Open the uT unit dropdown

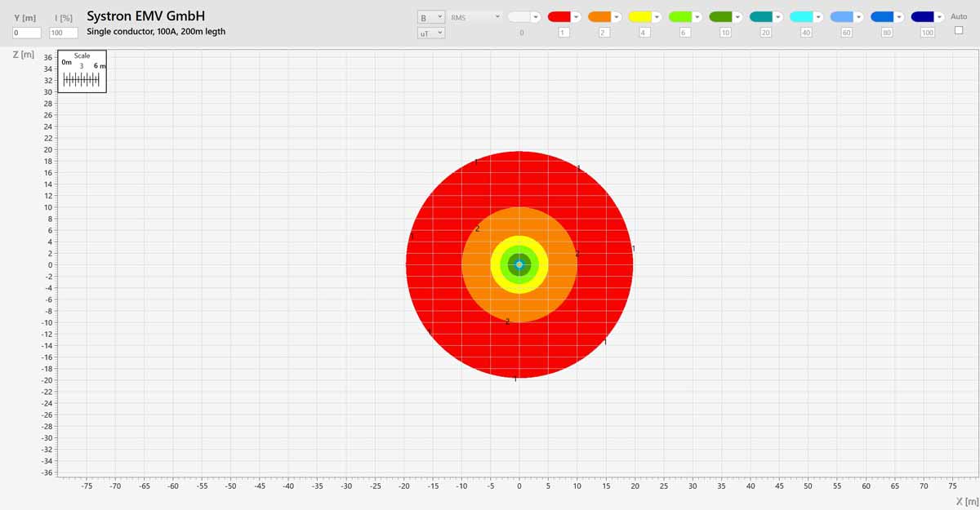(x=430, y=33)
